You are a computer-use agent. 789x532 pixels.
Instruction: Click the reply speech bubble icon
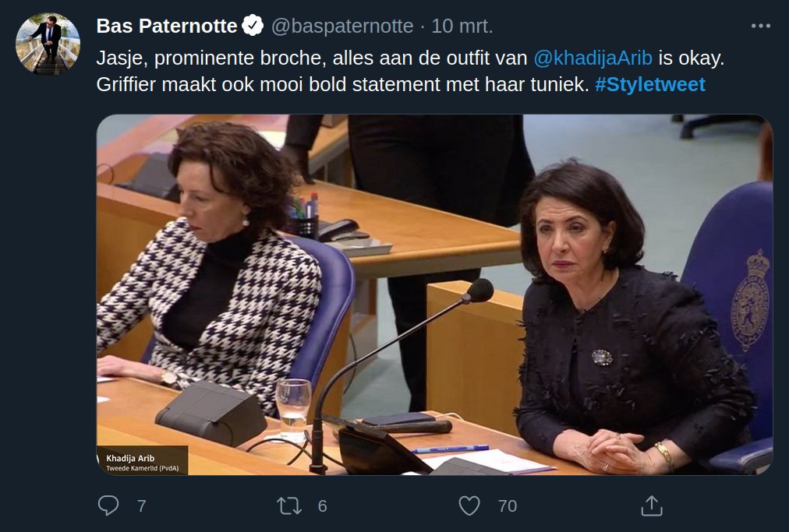[x=108, y=506]
